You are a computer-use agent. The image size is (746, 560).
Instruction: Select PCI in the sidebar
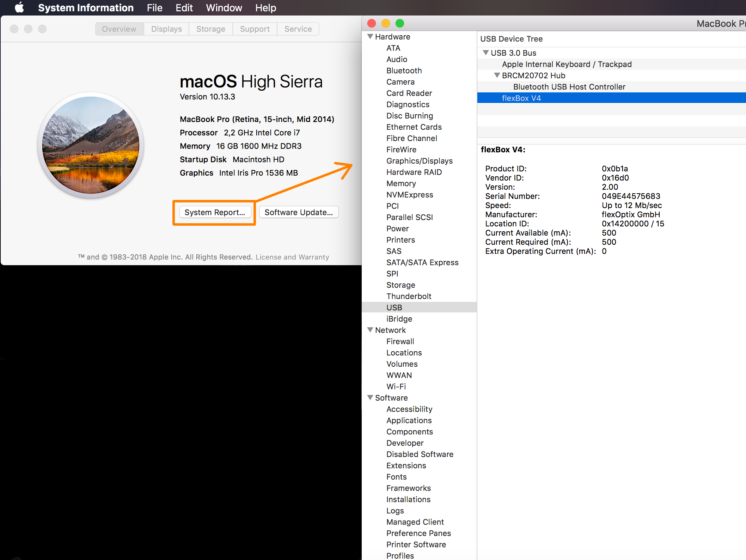pos(392,206)
